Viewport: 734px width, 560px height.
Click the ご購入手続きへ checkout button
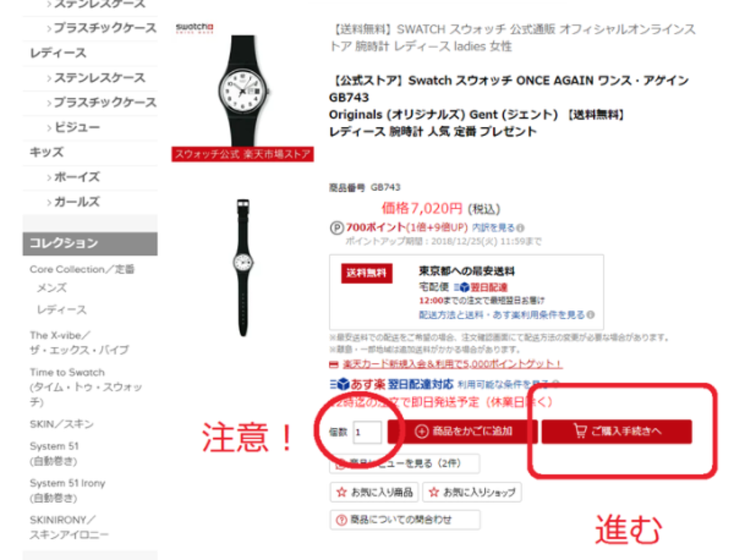pyautogui.click(x=616, y=431)
